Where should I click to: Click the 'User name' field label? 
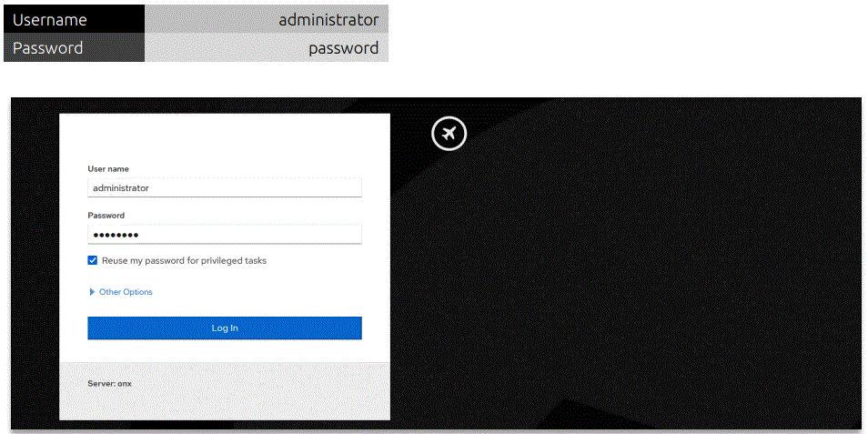(x=108, y=168)
